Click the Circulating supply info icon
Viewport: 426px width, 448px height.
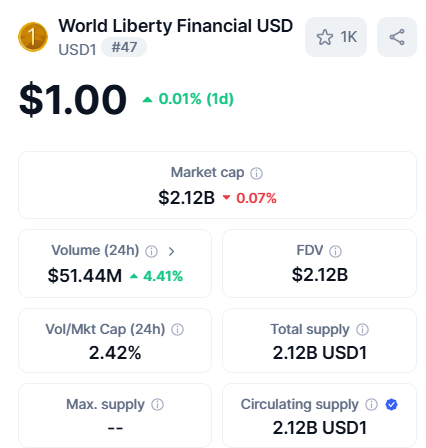click(x=371, y=405)
